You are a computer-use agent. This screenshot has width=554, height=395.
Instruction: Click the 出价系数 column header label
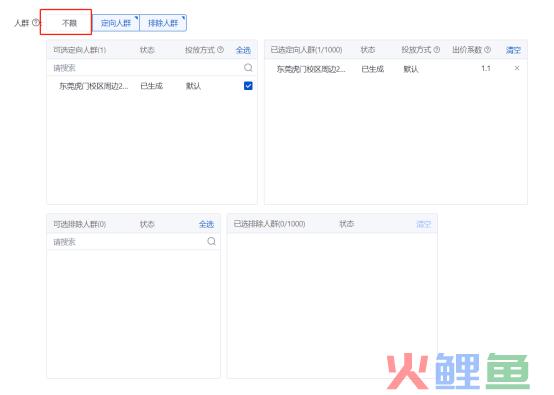tap(467, 50)
